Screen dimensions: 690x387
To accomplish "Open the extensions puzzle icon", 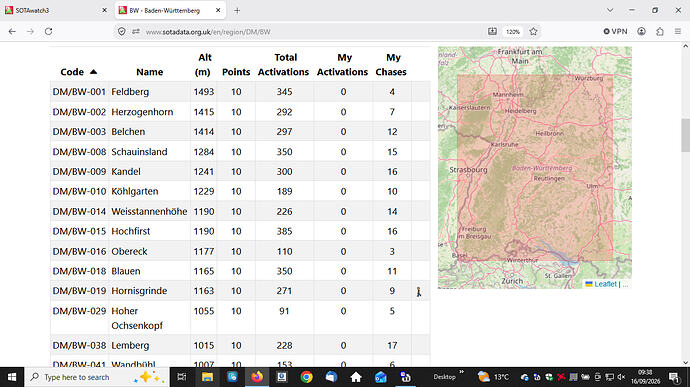I will coord(660,31).
